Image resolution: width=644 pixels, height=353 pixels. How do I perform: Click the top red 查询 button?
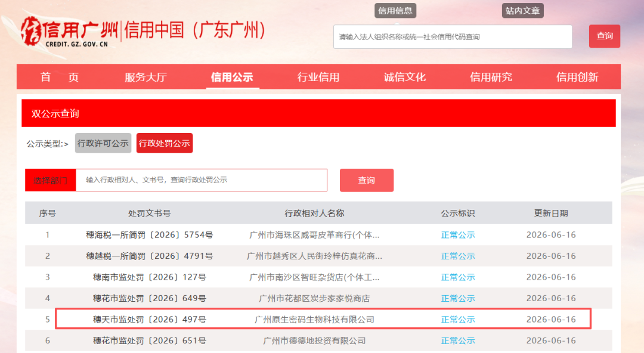click(x=604, y=36)
